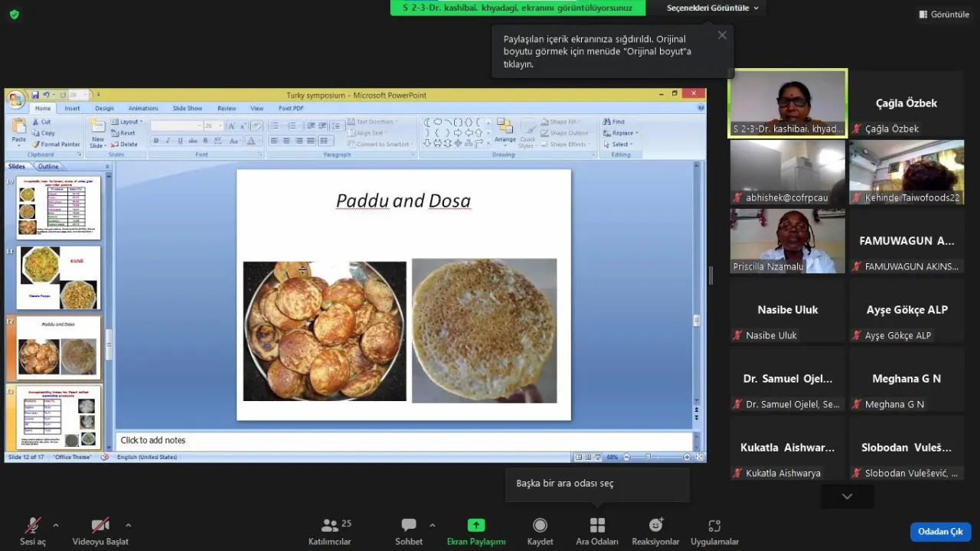Image resolution: width=980 pixels, height=551 pixels.
Task: Open Animations ribbon tab in PowerPoint
Action: pyautogui.click(x=143, y=109)
